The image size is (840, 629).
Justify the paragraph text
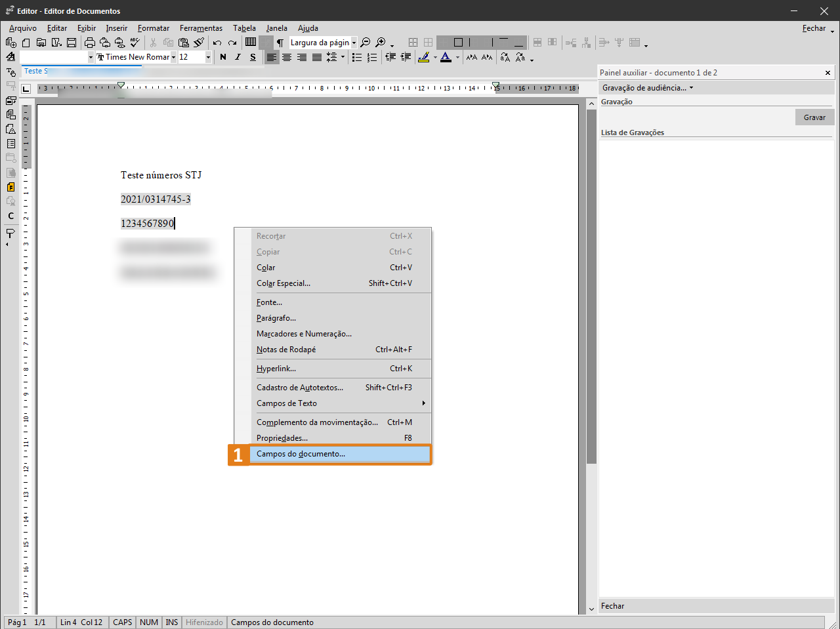(317, 58)
